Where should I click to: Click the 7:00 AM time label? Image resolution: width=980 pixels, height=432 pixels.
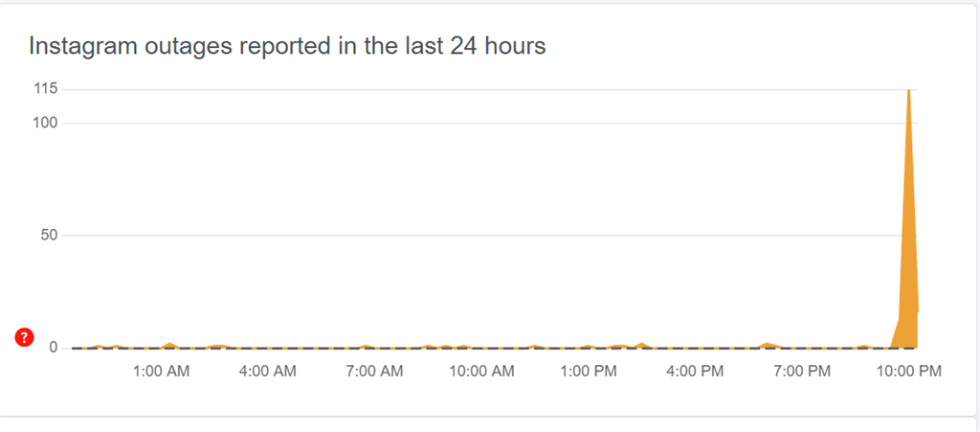click(x=374, y=372)
